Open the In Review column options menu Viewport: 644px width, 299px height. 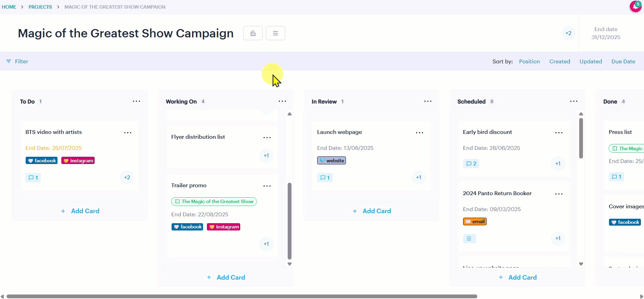[x=428, y=101]
